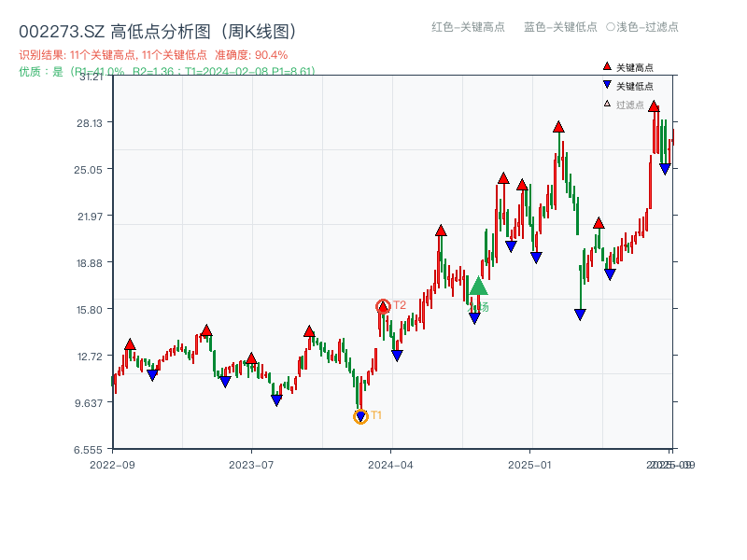Click the blue low marker below the green triangle

[x=474, y=318]
